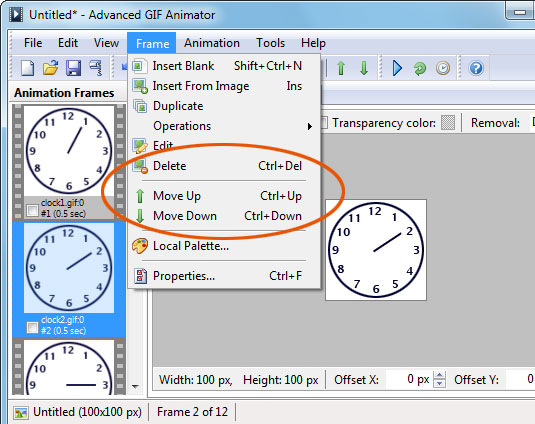
Task: Tick the checkbox for frame clock1.gif:0
Action: pyautogui.click(x=32, y=210)
